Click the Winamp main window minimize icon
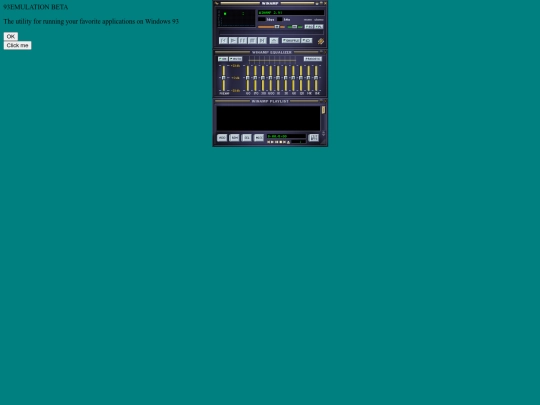The width and height of the screenshot is (540, 405). click(317, 3)
